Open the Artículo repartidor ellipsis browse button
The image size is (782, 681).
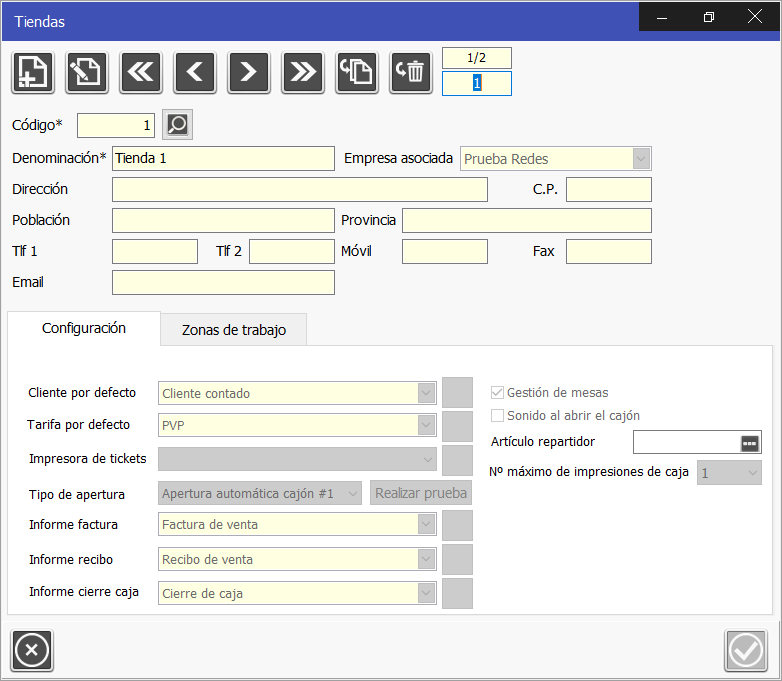point(749,442)
